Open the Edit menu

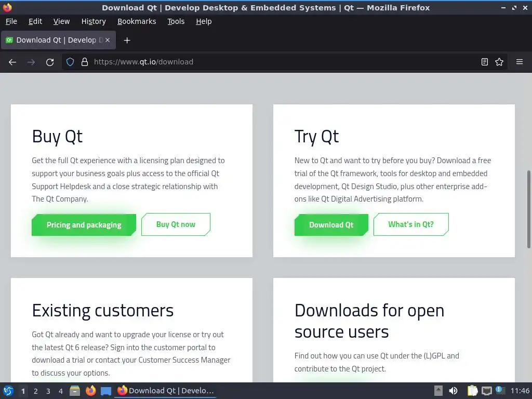(35, 21)
